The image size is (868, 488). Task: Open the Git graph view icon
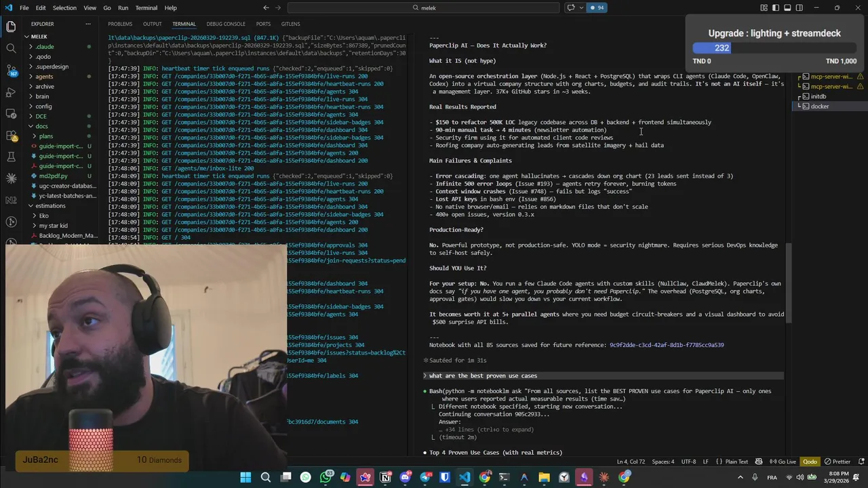11,222
